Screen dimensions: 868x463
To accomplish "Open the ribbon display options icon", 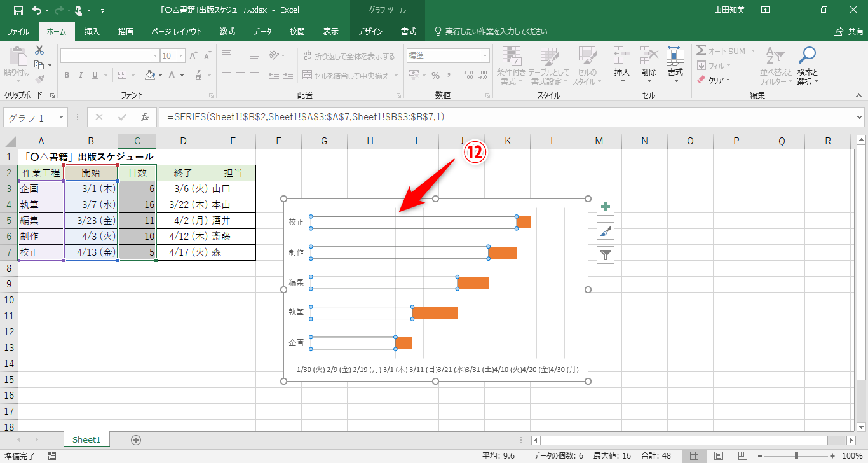I will [765, 10].
